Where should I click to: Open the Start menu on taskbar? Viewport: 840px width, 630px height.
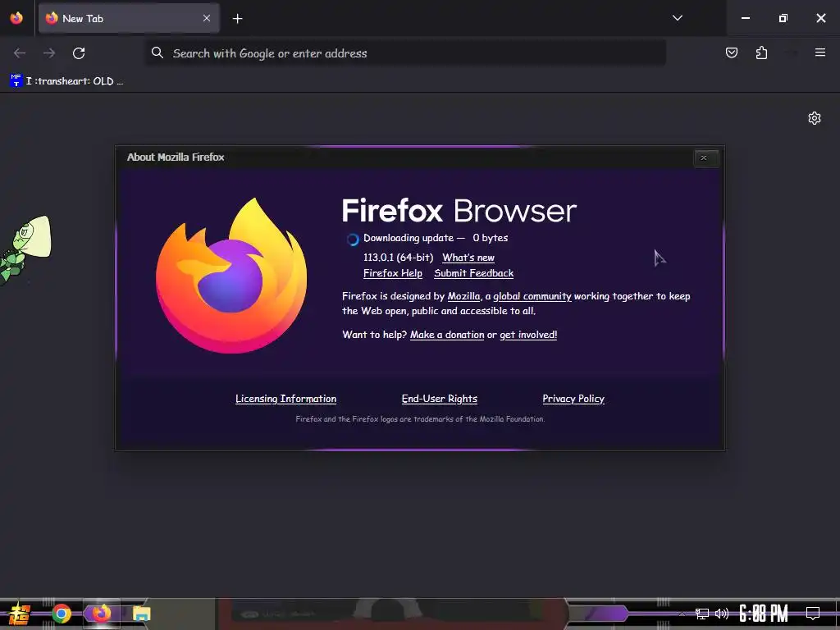pos(19,614)
